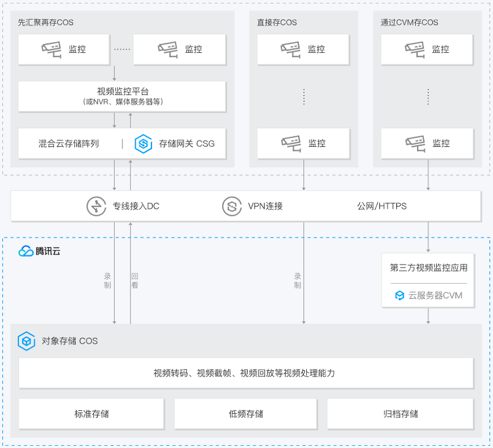Click the 录制 label below VPN连接

298,281
